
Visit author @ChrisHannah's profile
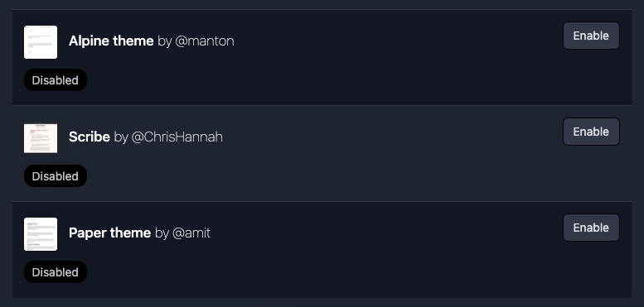pyautogui.click(x=177, y=137)
